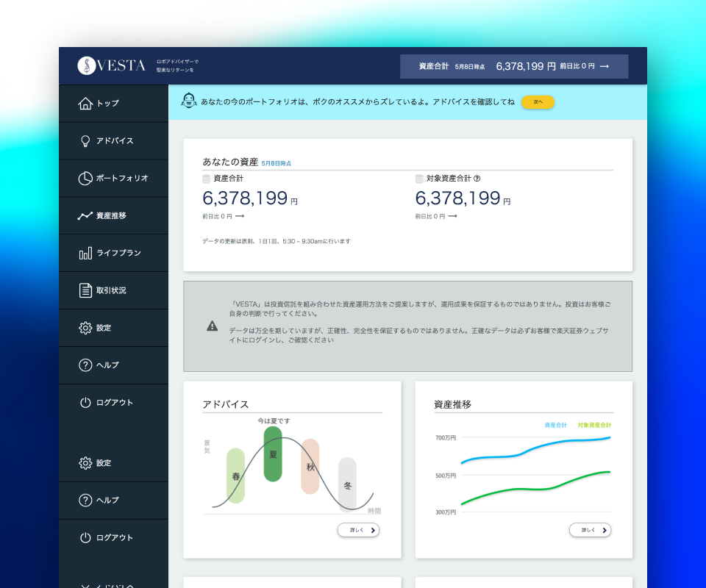Click the データの更新は原則 update note
Screen dimensions: 706x588
coord(277,241)
